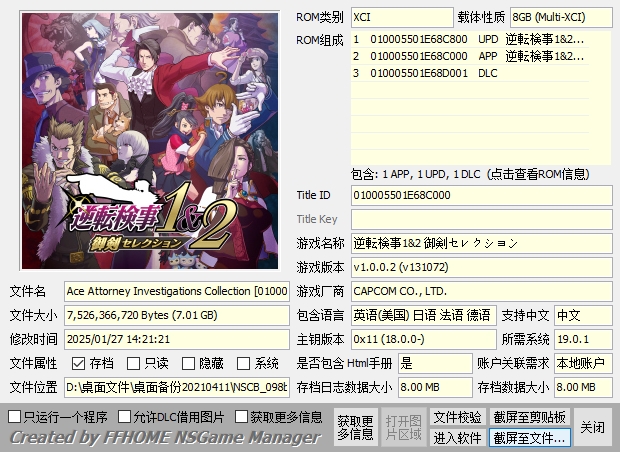Click the 包含 1 APP, 1 UPD, 1 DLC link
620x452 pixels.
pyautogui.click(x=470, y=174)
